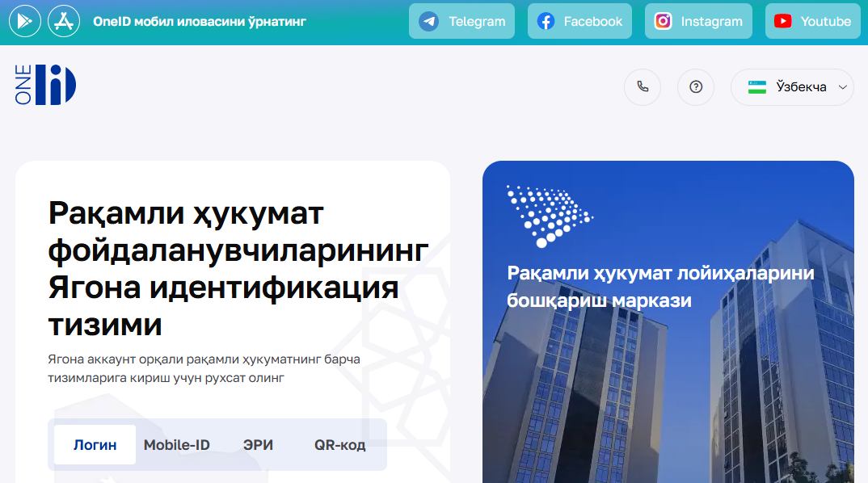The width and height of the screenshot is (868, 483).
Task: Click the Рақамли ҳукумат лойиҳаларини бошқариш маркази banner
Action: 668,322
